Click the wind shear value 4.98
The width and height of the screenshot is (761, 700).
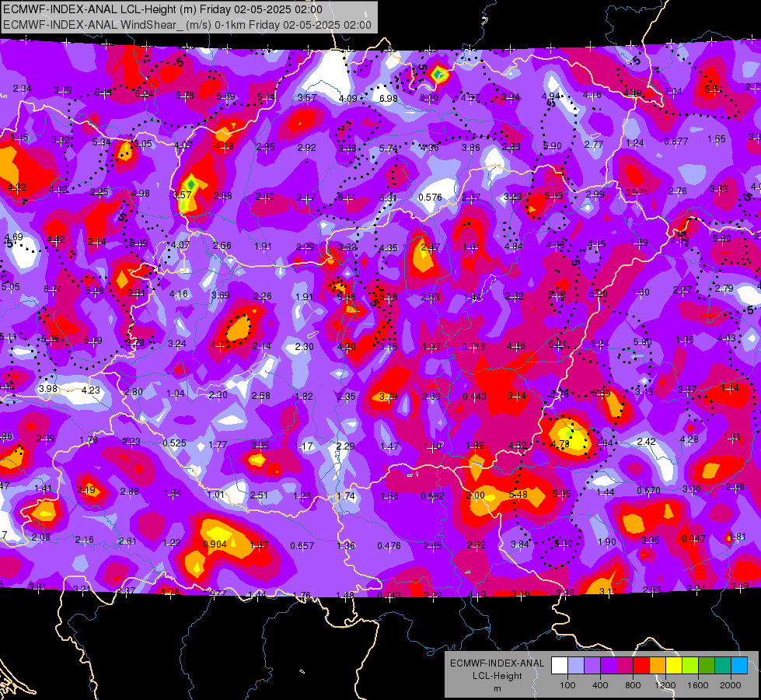click(141, 194)
